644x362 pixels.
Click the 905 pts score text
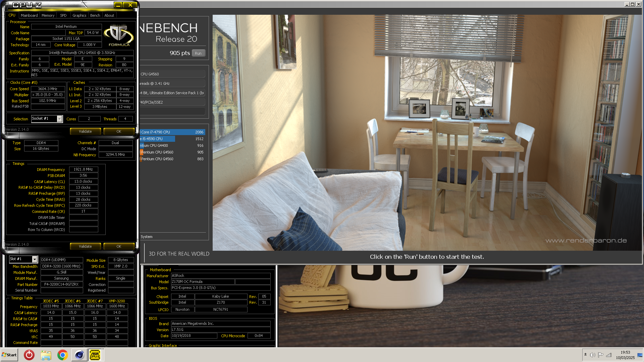180,53
